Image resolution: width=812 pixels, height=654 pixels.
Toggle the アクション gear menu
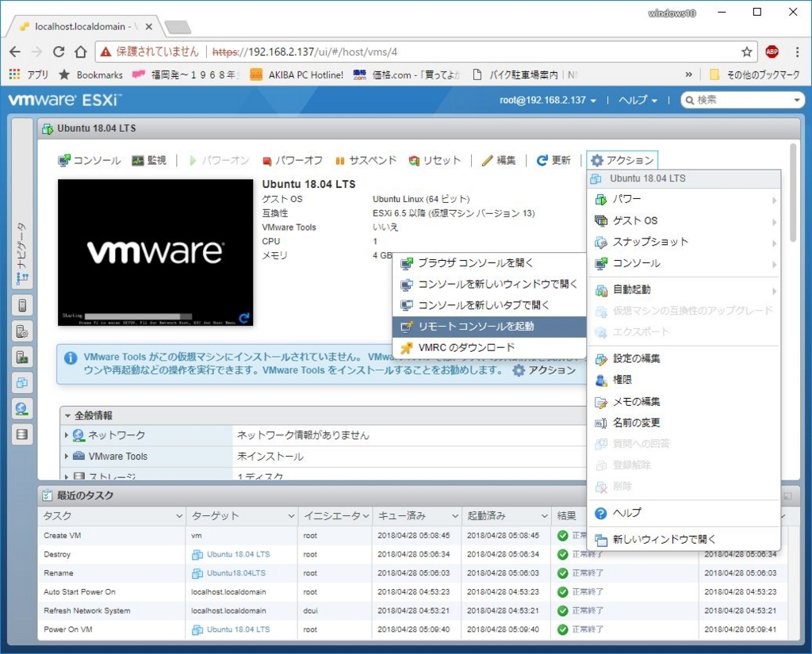coord(622,160)
